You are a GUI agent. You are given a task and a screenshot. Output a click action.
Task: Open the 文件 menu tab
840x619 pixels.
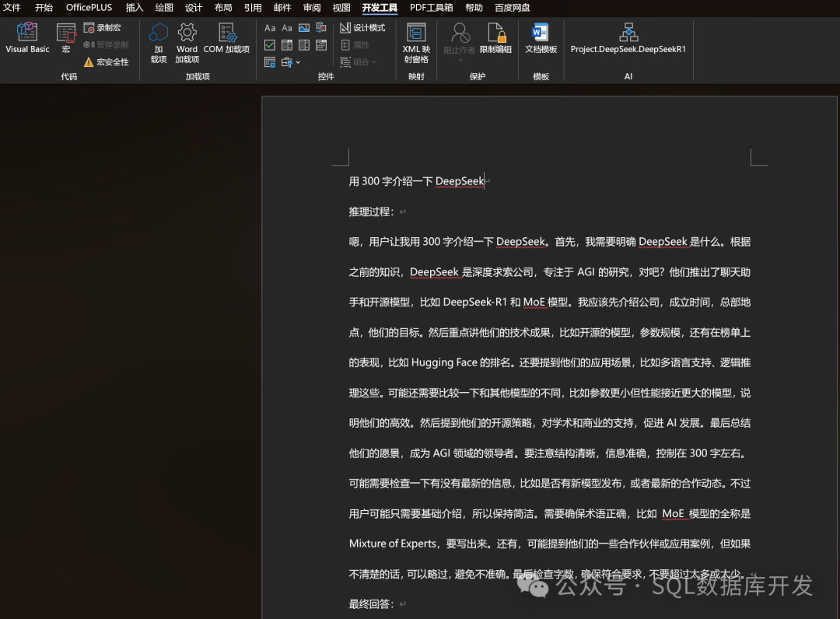click(12, 8)
